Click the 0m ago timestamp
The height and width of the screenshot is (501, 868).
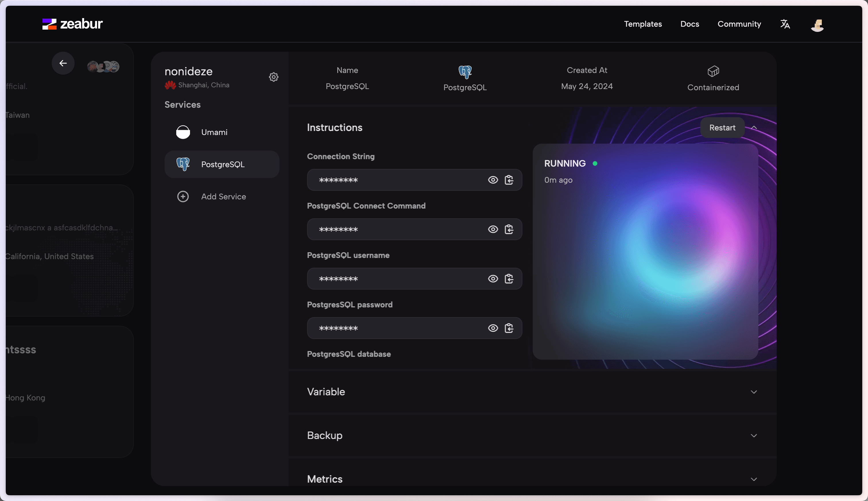pos(558,180)
